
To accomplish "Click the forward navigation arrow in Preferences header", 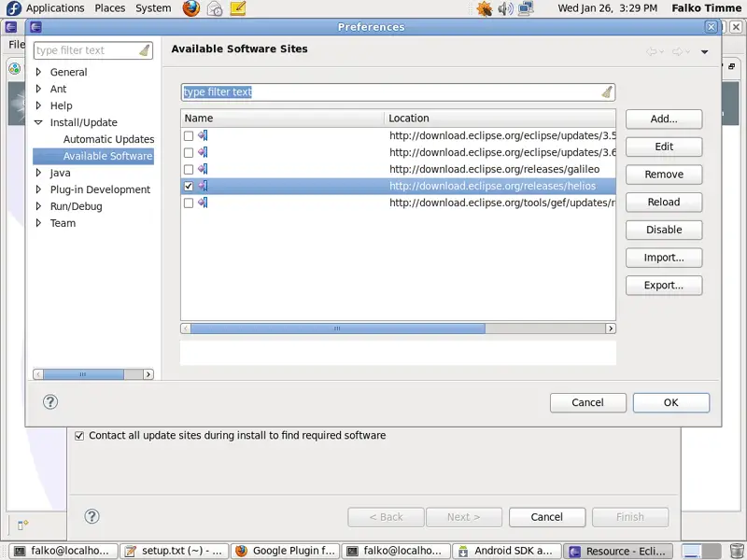I will [x=677, y=51].
